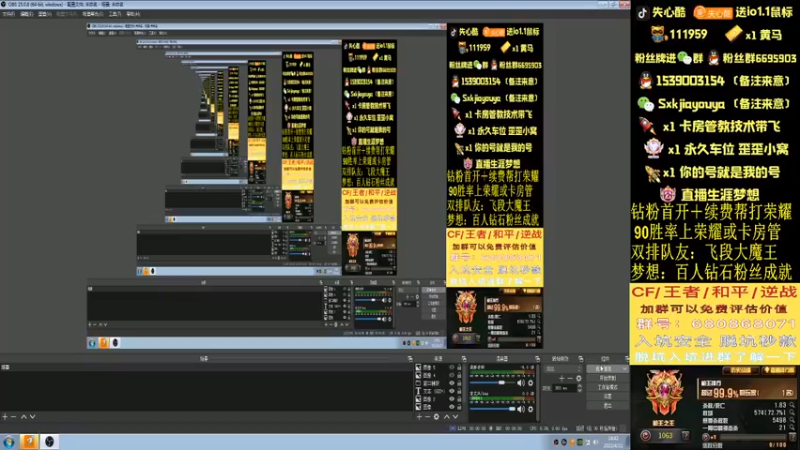Toggle visibility of the 图像 2 source
Screen dimensions: 800x450
452,399
